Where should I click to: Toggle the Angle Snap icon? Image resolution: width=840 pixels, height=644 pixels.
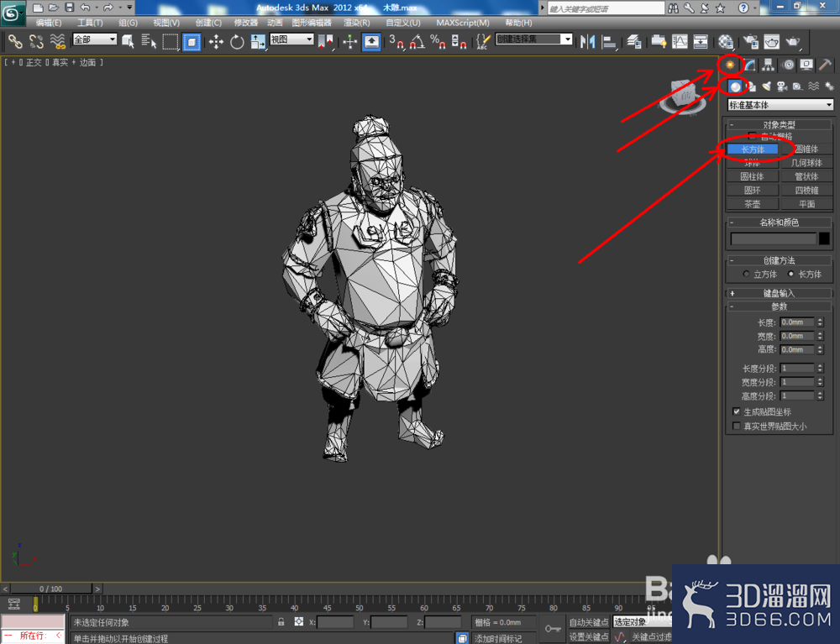tap(417, 41)
